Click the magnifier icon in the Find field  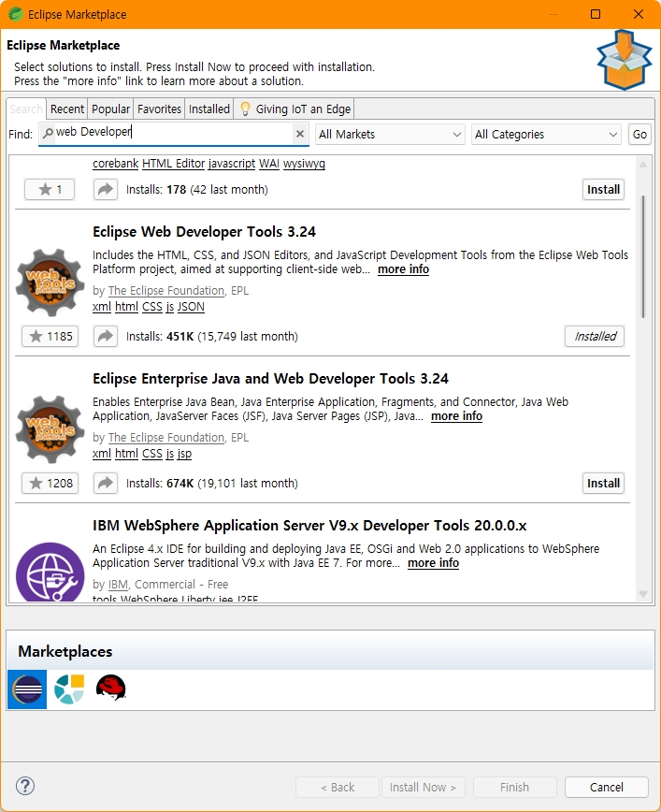coord(48,134)
